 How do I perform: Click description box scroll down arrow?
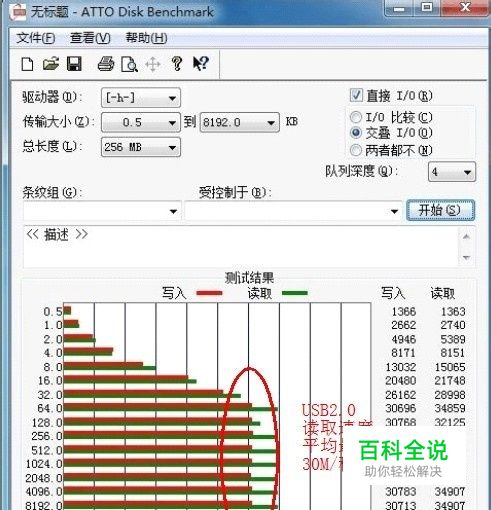tap(466, 257)
